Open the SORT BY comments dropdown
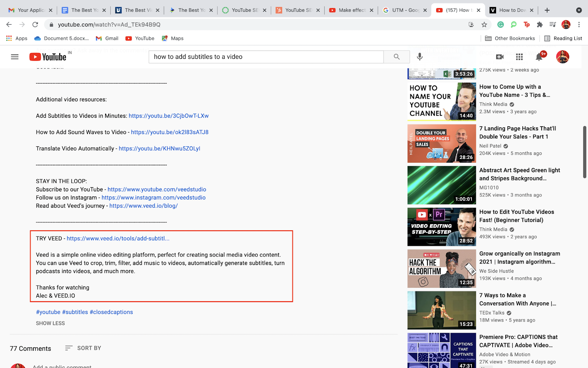Screen dimensions: 588x368 (x=83, y=348)
